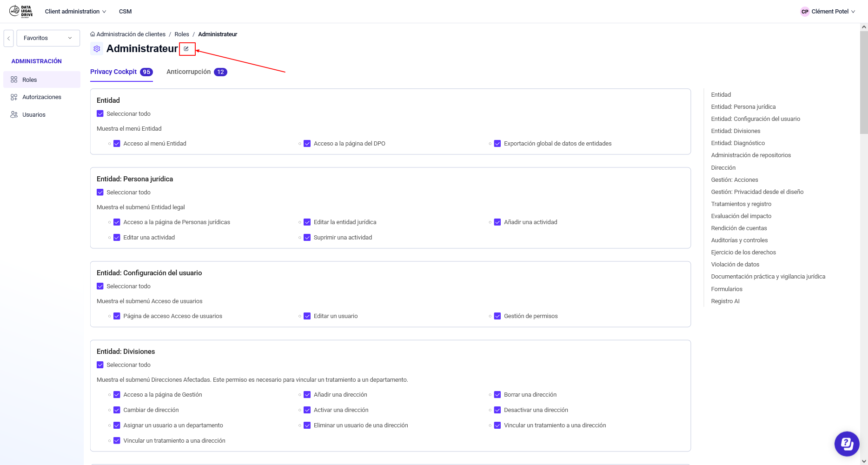
Task: Jump to Violación de datos section
Action: pos(735,265)
